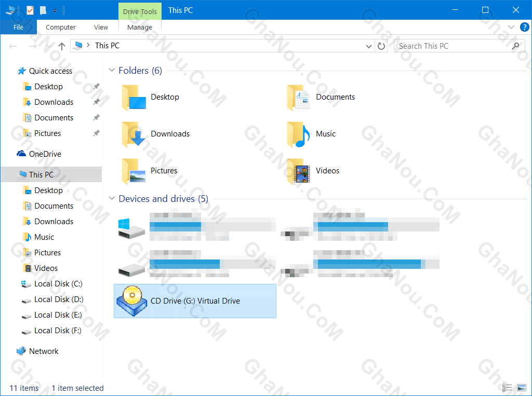Open Videos under This PC in sidebar

point(46,268)
